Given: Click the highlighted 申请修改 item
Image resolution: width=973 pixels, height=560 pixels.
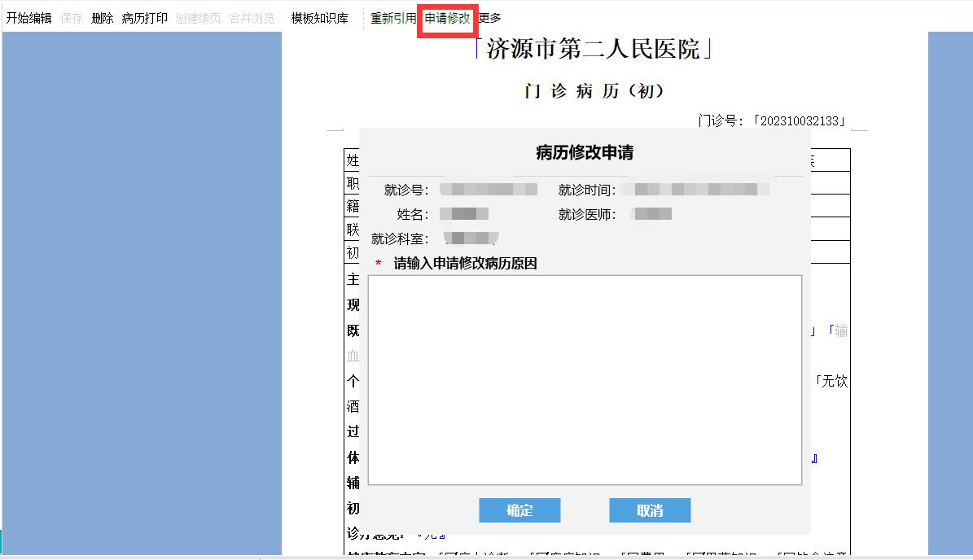Looking at the screenshot, I should point(447,18).
